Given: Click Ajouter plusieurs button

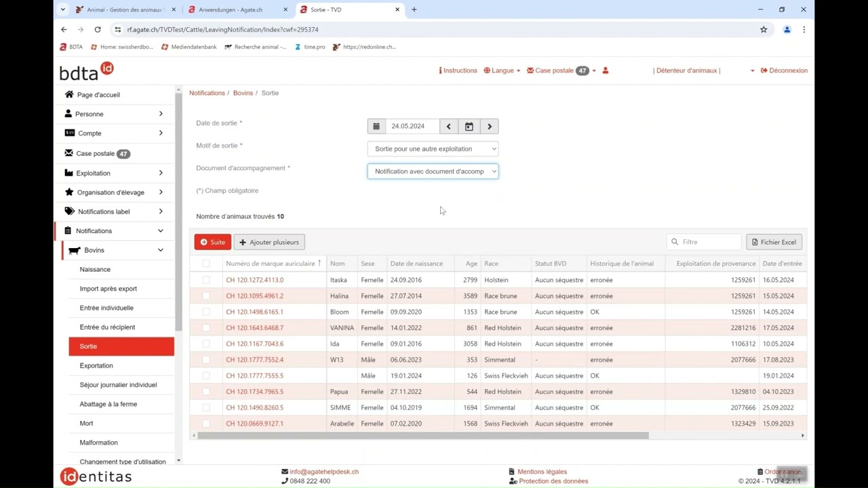Looking at the screenshot, I should 269,242.
